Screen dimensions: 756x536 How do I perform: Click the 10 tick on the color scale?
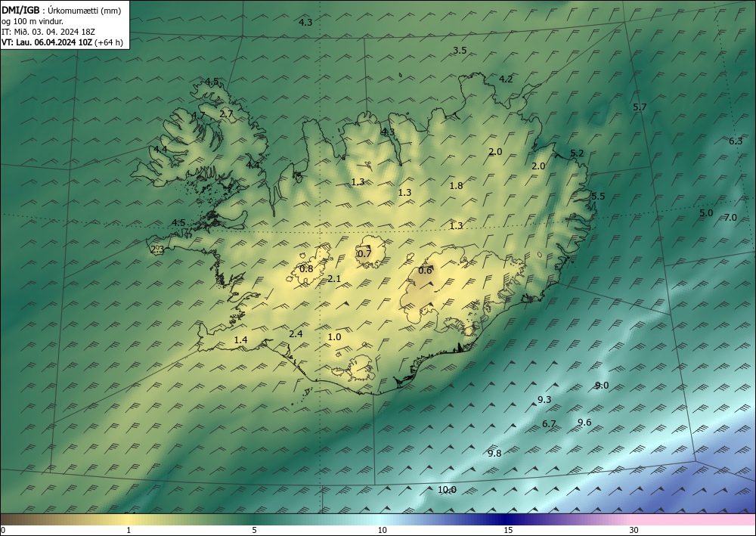(x=382, y=531)
